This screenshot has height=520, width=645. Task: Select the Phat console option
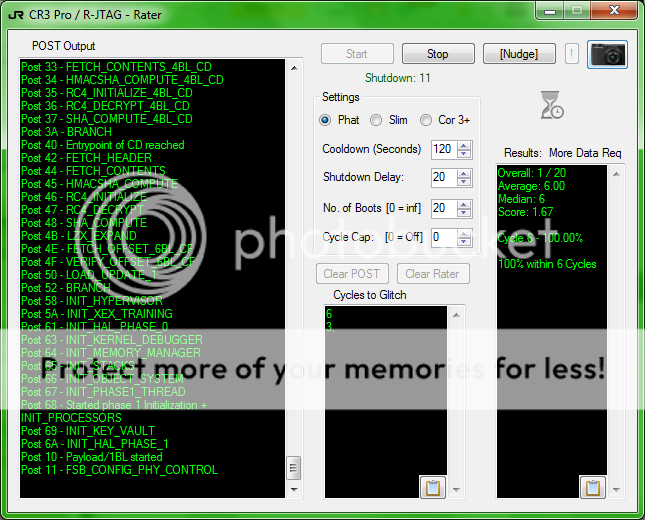click(325, 120)
